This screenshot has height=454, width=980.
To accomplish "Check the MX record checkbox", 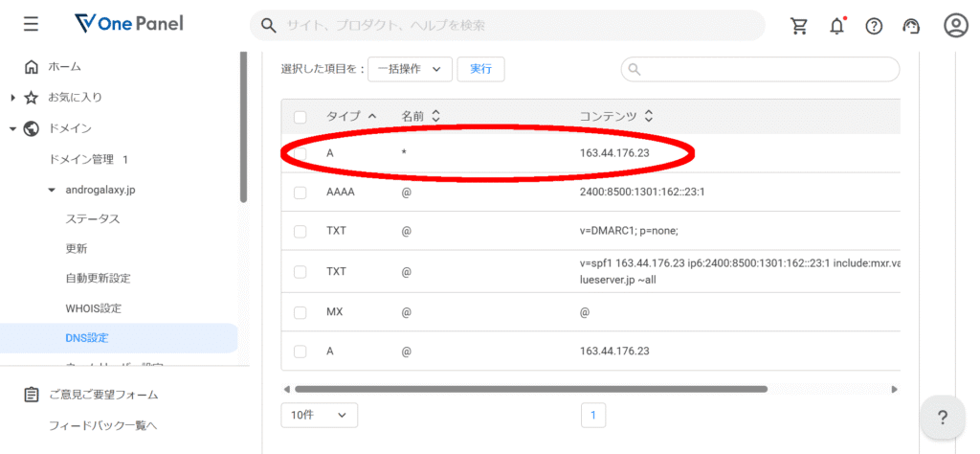I will 300,312.
